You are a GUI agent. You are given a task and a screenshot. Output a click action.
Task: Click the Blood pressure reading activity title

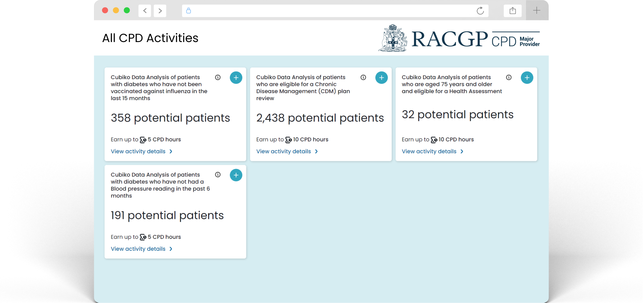point(160,185)
